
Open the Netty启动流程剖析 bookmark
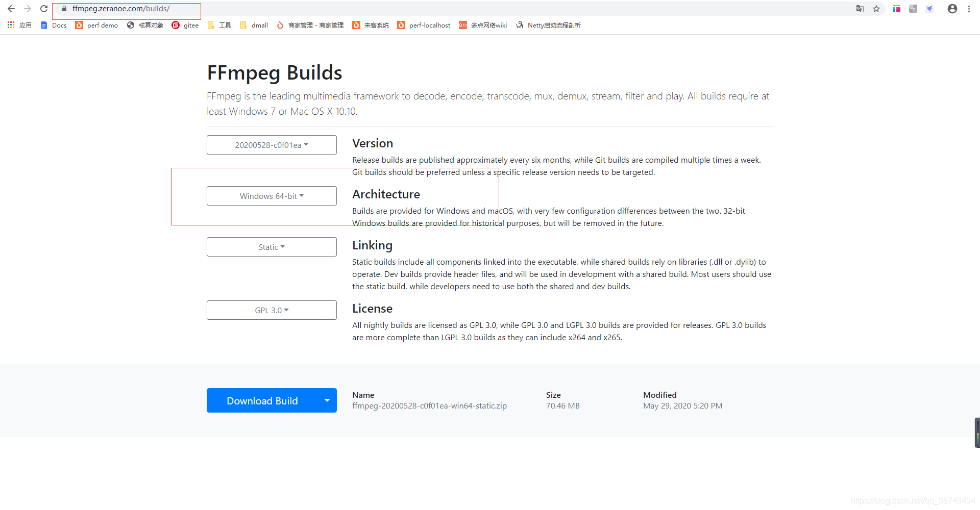548,25
